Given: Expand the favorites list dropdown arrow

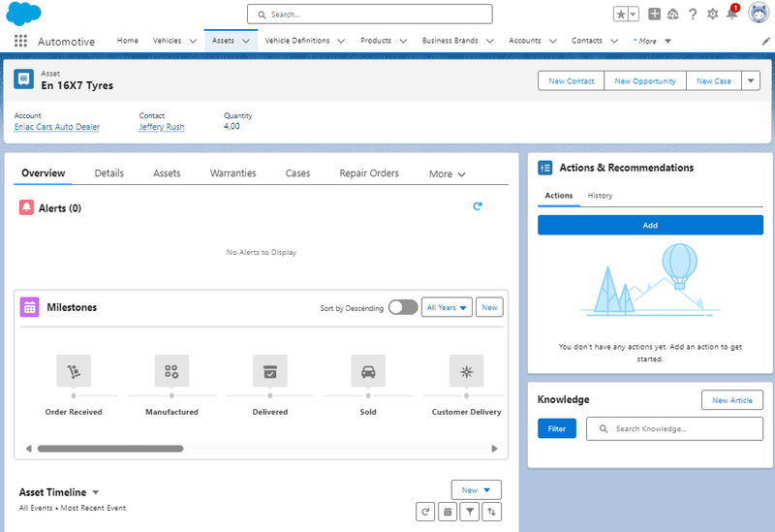Looking at the screenshot, I should coord(634,15).
